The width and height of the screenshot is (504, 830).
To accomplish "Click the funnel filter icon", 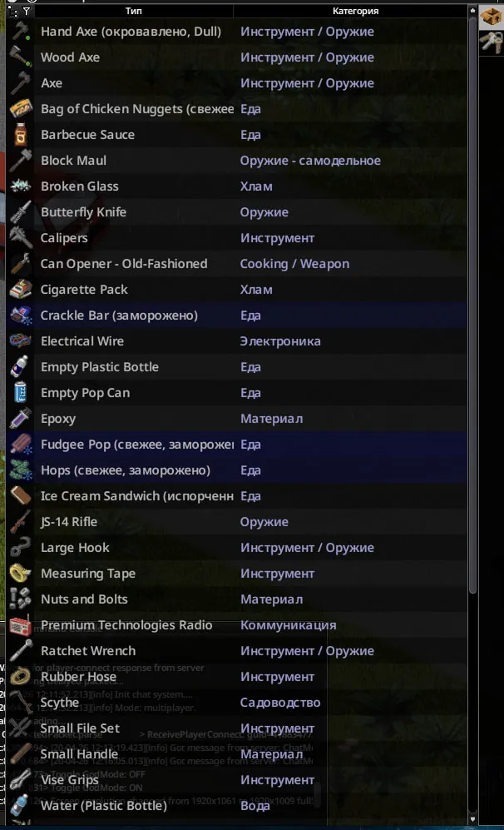I will (26, 12).
